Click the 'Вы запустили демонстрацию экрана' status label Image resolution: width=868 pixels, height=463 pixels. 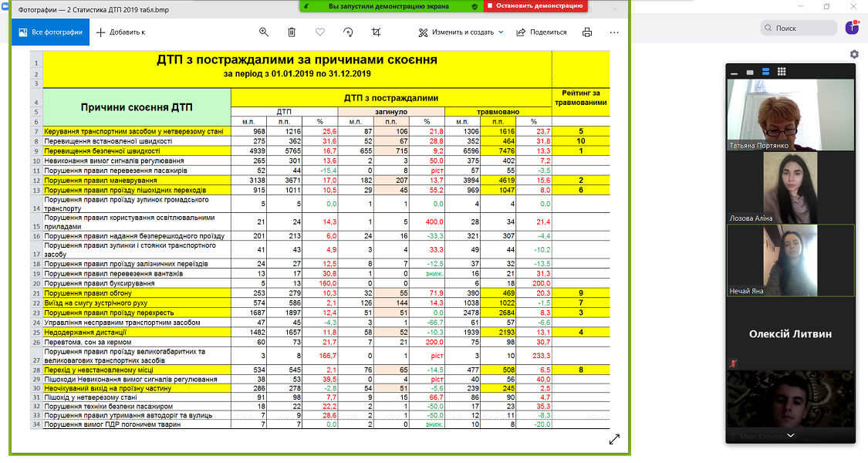coord(388,6)
